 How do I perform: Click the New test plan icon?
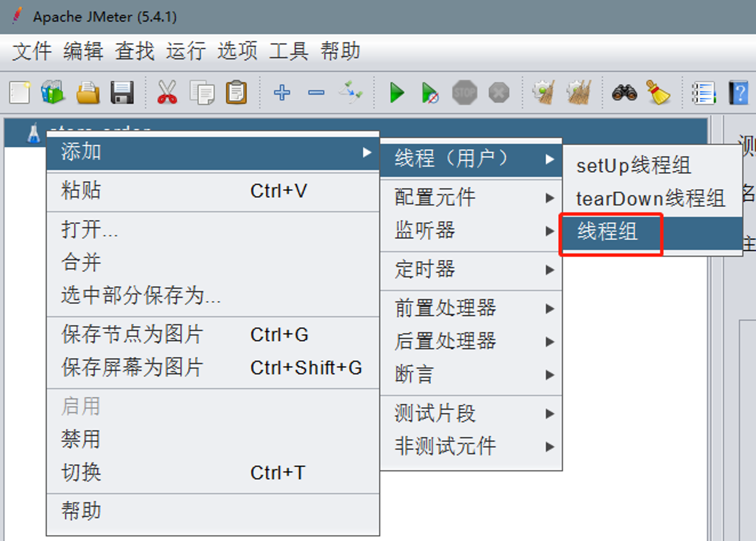[19, 93]
